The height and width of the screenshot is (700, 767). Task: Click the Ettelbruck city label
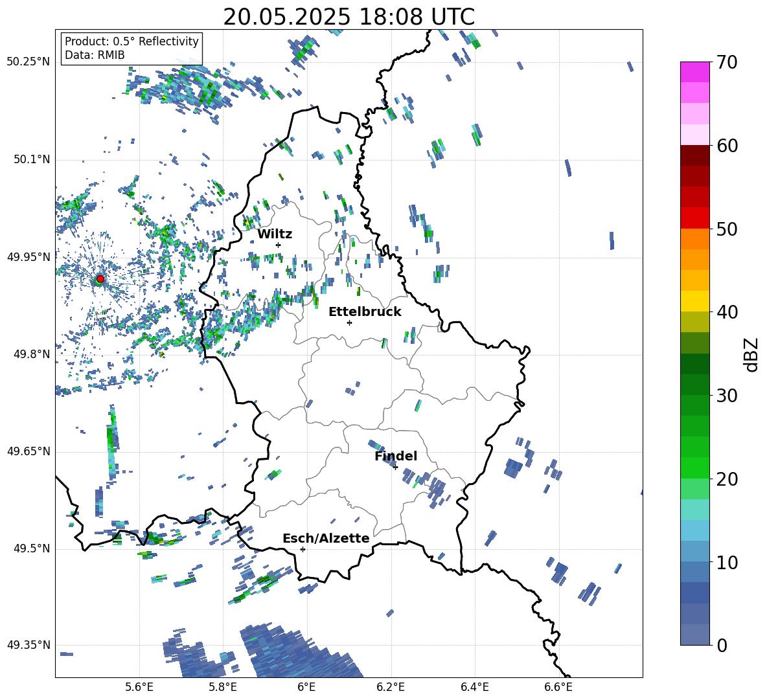click(x=365, y=312)
